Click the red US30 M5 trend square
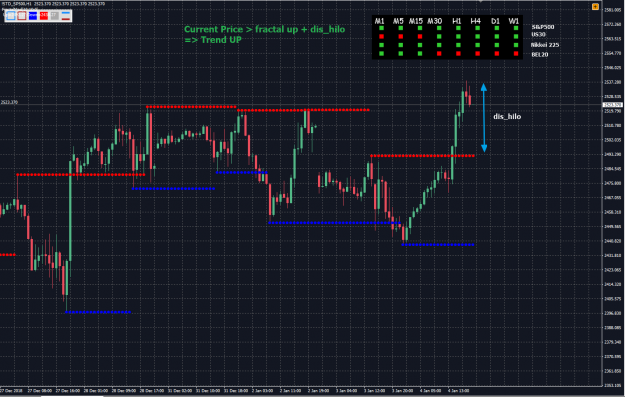 point(401,37)
